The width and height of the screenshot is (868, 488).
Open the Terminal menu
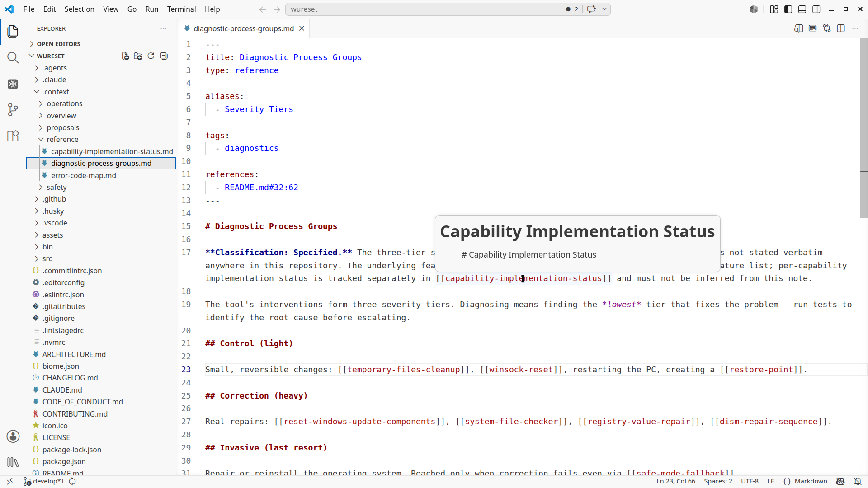(181, 9)
